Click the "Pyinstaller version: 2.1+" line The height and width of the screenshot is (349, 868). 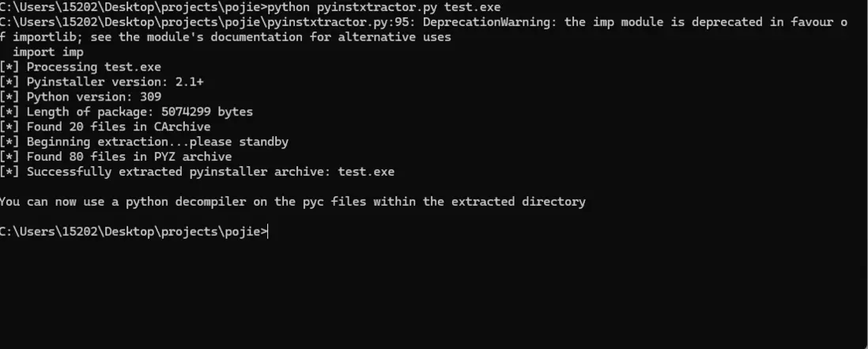coord(108,82)
